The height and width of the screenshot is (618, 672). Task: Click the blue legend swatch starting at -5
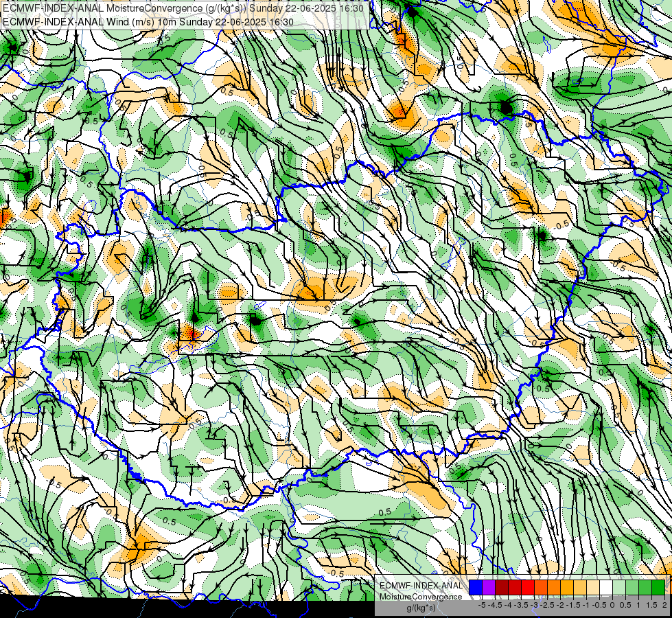coord(476,587)
